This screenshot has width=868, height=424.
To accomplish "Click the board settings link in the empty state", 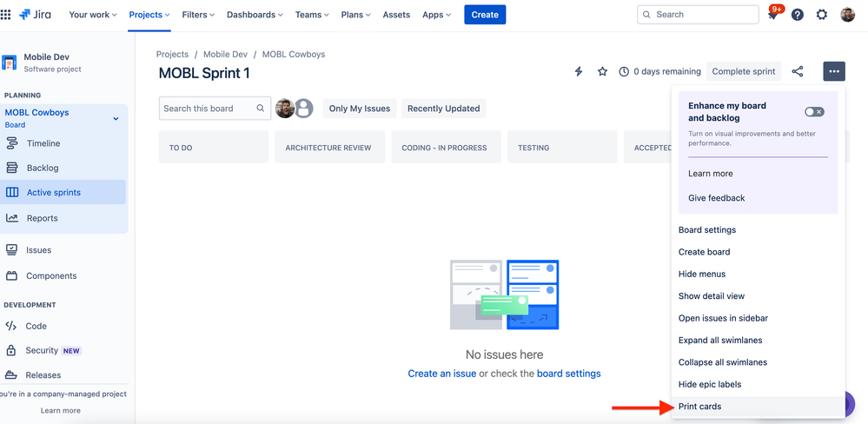I will click(x=568, y=374).
